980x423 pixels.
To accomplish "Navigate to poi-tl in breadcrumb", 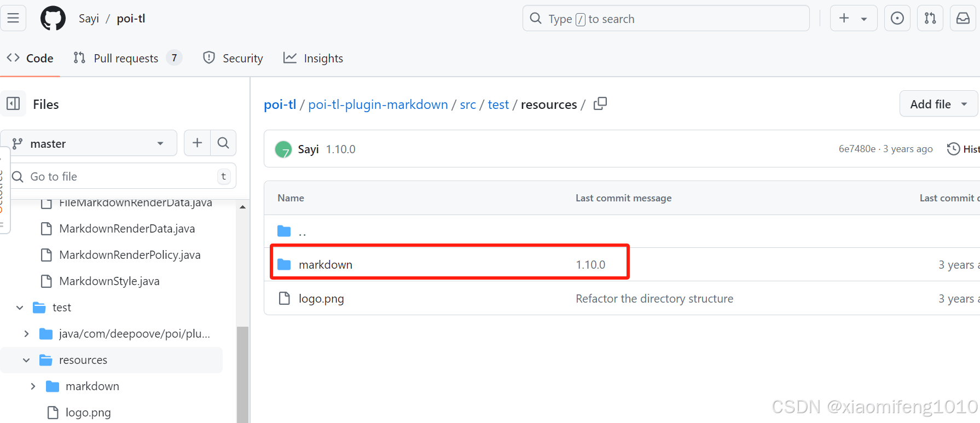I will 280,105.
